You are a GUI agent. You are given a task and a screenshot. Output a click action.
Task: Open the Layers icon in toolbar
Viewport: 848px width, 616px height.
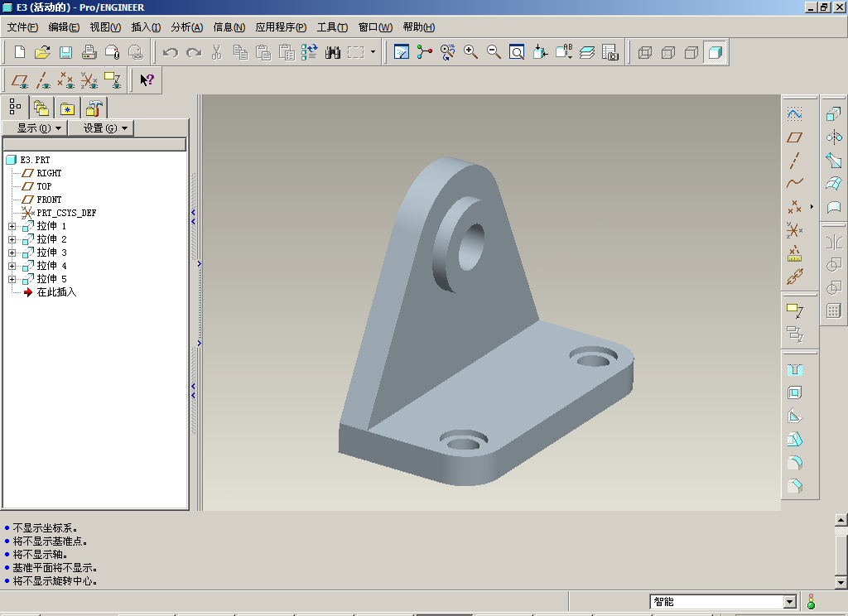point(587,52)
